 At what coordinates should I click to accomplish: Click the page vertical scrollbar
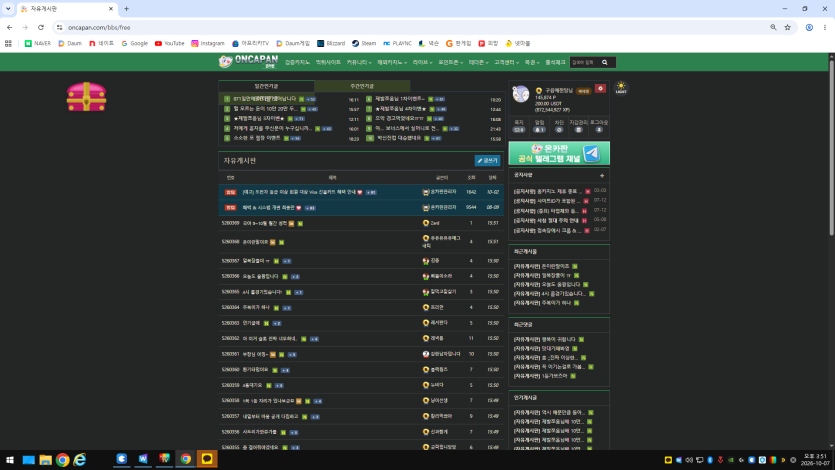click(831, 145)
